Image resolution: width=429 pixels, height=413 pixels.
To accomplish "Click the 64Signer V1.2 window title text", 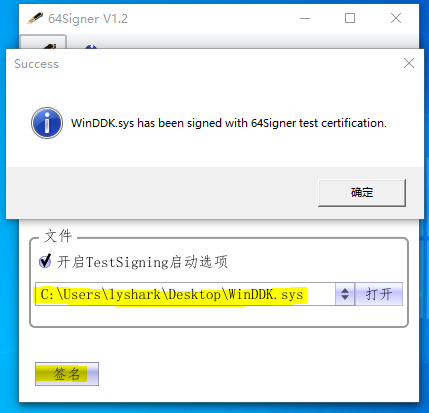I will [88, 19].
